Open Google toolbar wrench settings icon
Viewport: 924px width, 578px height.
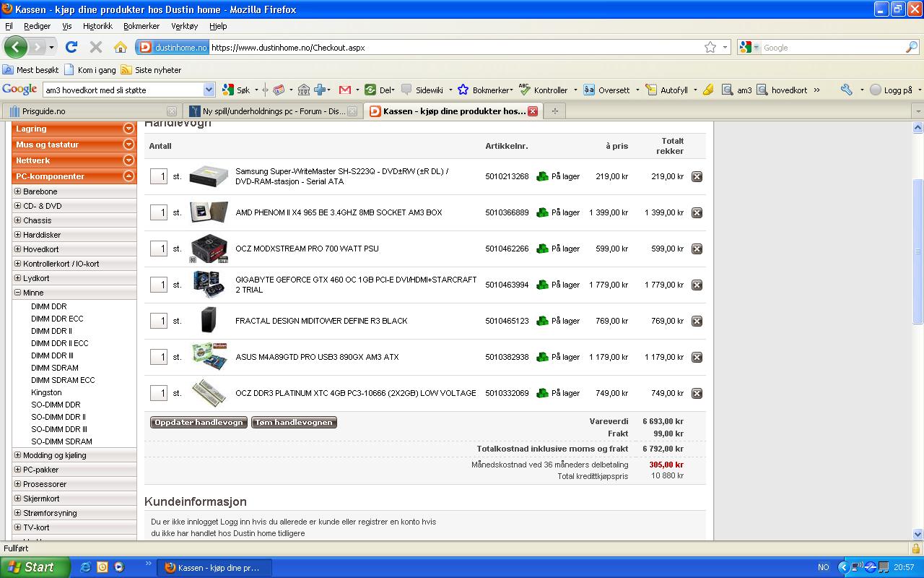pos(847,90)
